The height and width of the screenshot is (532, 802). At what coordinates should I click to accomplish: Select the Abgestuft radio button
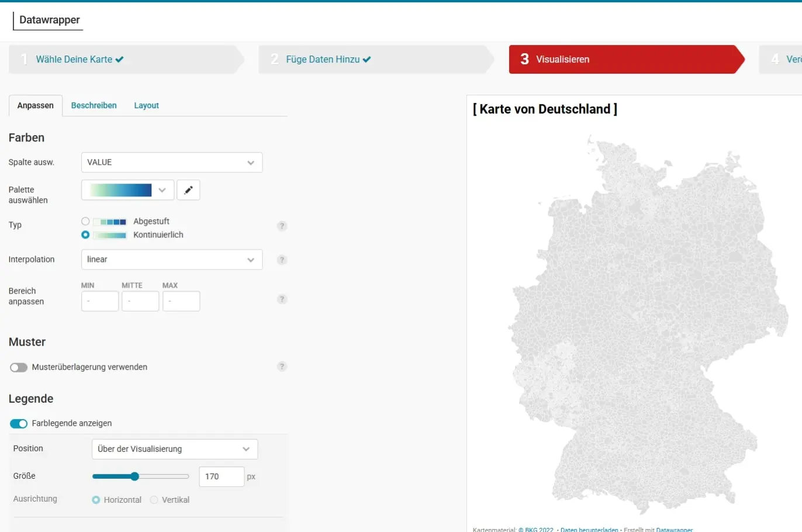coord(85,221)
